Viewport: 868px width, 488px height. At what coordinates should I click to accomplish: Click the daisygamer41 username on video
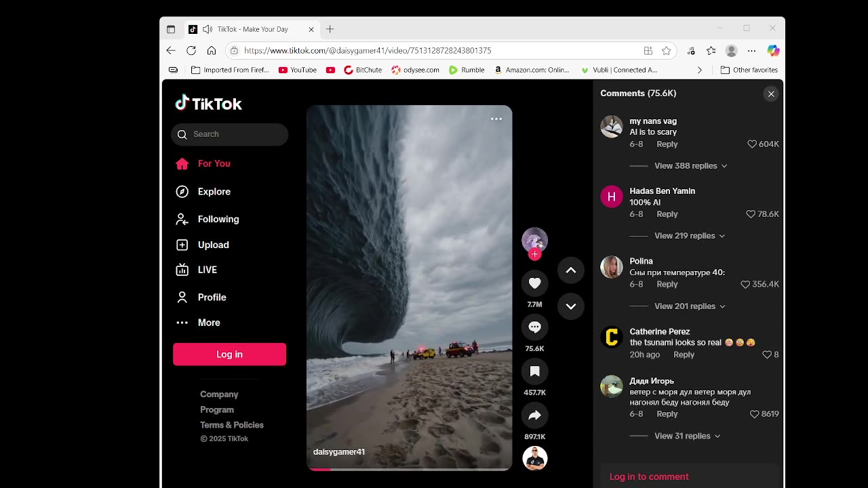(x=339, y=452)
